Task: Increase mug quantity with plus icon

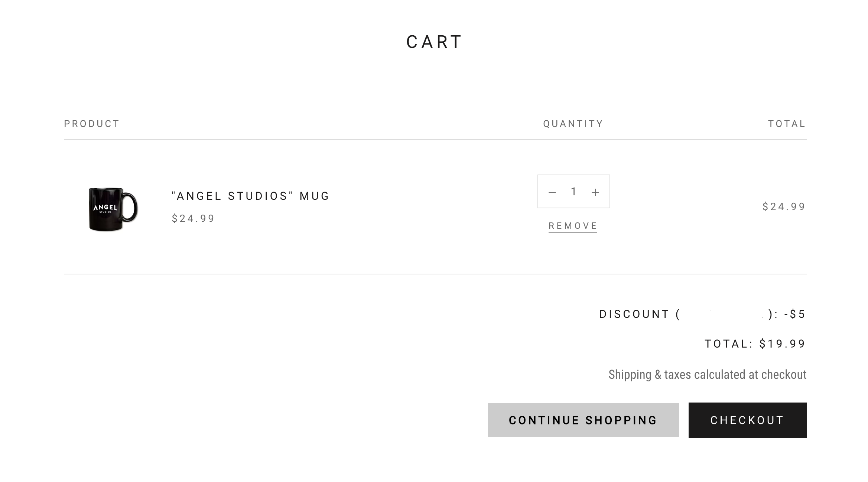Action: (595, 192)
